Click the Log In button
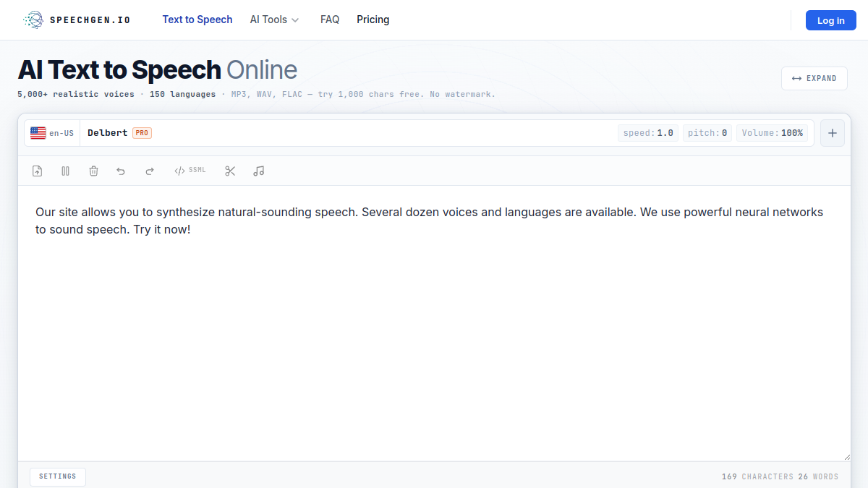 pos(830,20)
